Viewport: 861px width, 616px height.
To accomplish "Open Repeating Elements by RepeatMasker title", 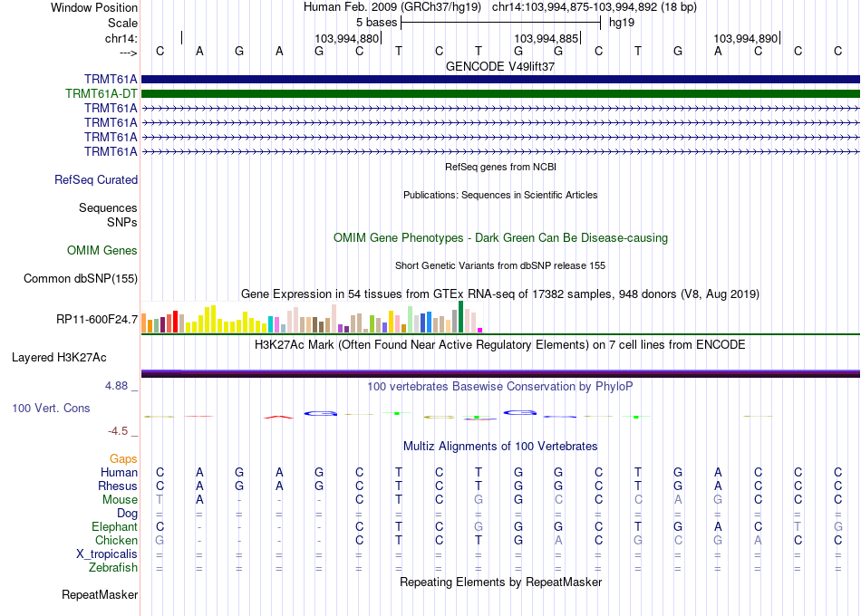I will coord(500,582).
